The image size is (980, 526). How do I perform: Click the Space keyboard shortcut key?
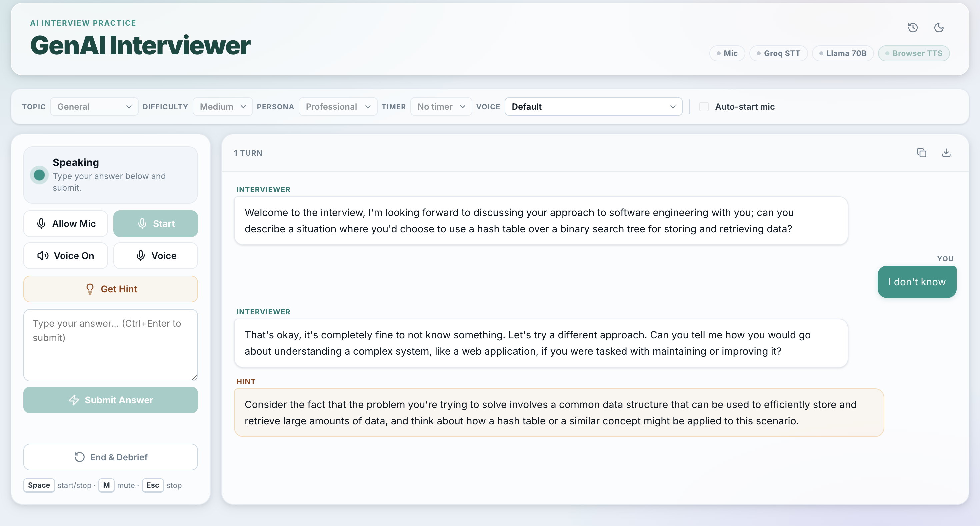(39, 485)
